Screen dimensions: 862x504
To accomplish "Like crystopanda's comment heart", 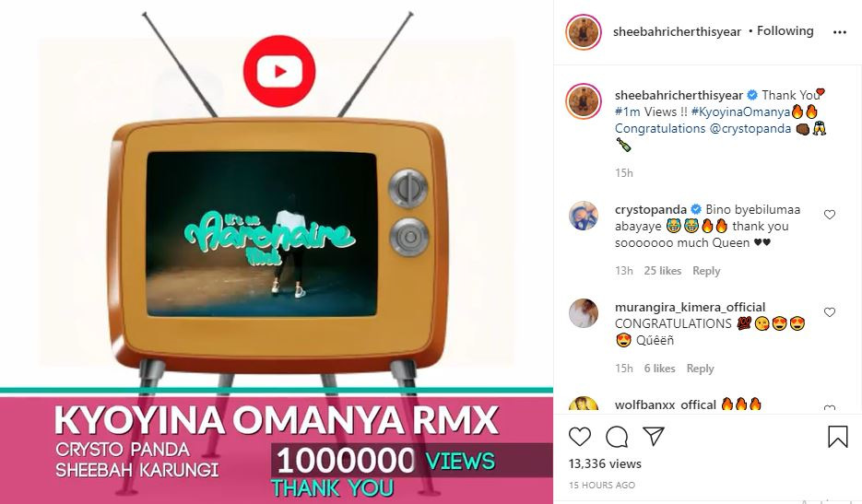I will point(830,215).
